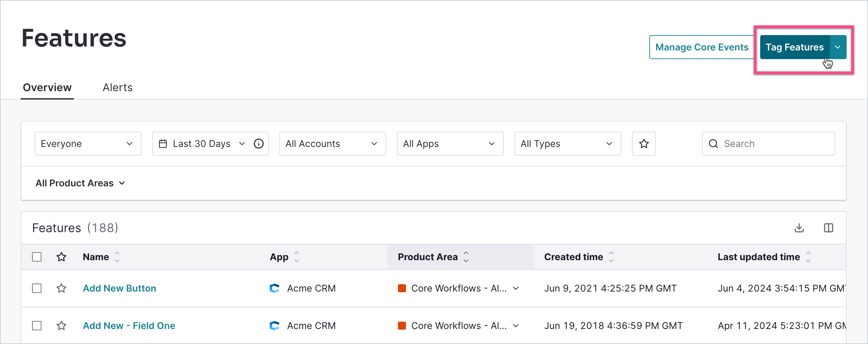
Task: Select the checkbox for Add New Button row
Action: (36, 288)
